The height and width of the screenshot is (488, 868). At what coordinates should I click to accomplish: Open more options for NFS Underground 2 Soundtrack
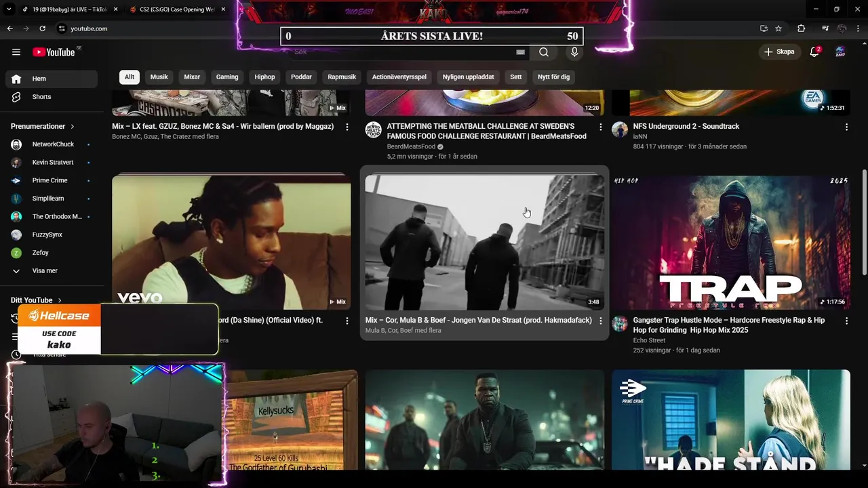(846, 127)
